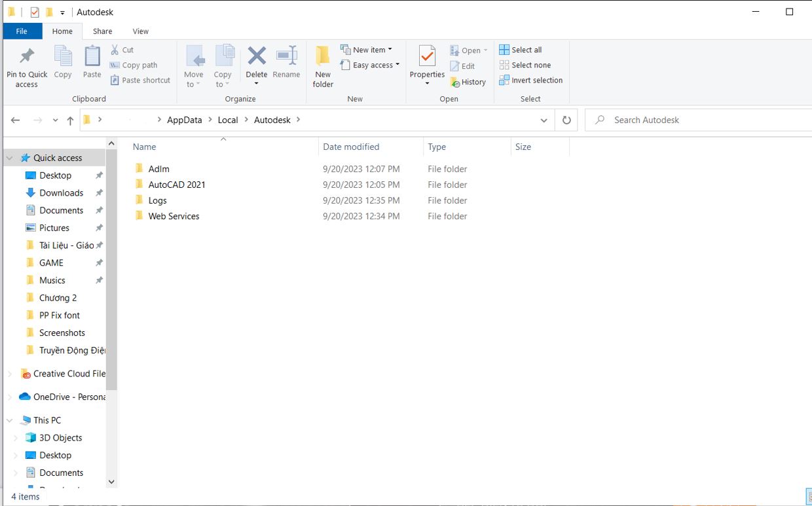Screen dimensions: 812x506
Task: Click Select all
Action: (521, 50)
